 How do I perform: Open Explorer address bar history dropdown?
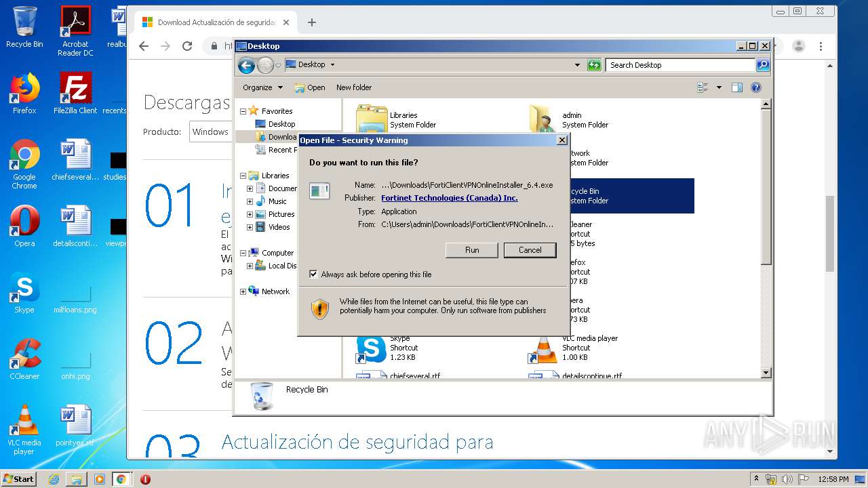(577, 65)
